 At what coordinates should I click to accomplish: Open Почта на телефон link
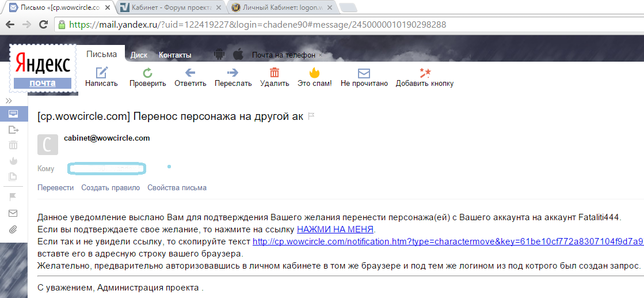(284, 55)
